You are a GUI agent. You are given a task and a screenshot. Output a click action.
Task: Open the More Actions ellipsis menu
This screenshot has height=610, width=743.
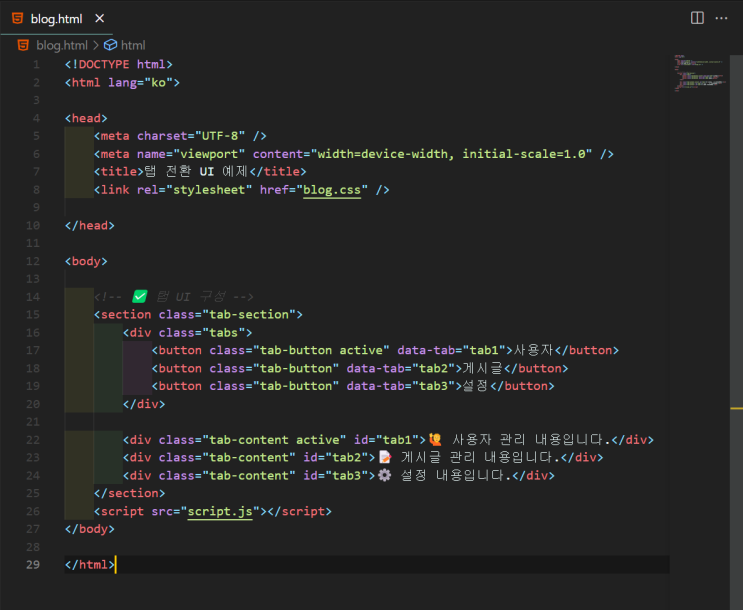coord(721,18)
